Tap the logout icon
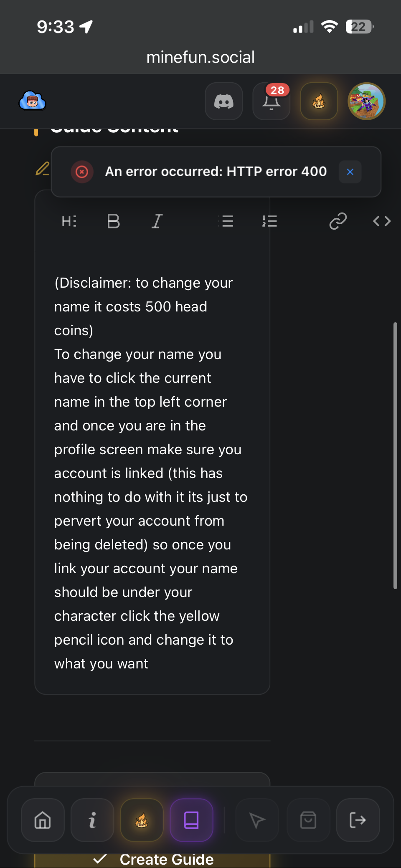This screenshot has height=868, width=401. coord(358,820)
